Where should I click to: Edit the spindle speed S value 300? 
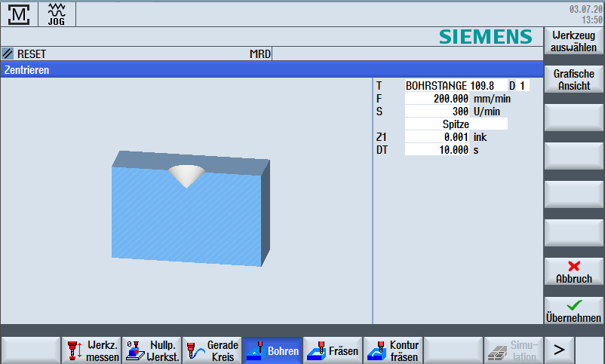point(437,112)
